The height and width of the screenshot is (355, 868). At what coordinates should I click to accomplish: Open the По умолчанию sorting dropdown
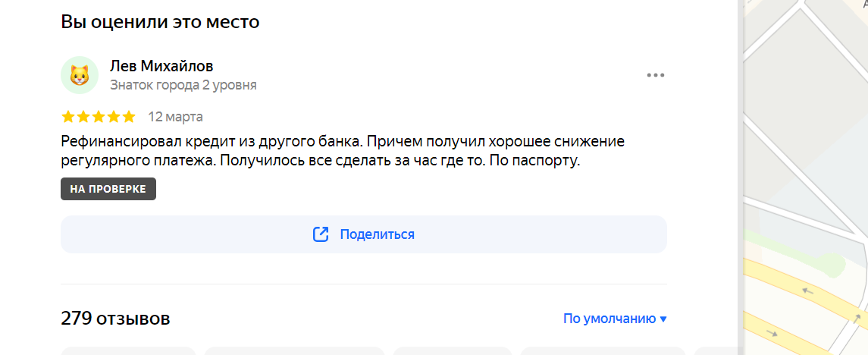[x=615, y=319]
